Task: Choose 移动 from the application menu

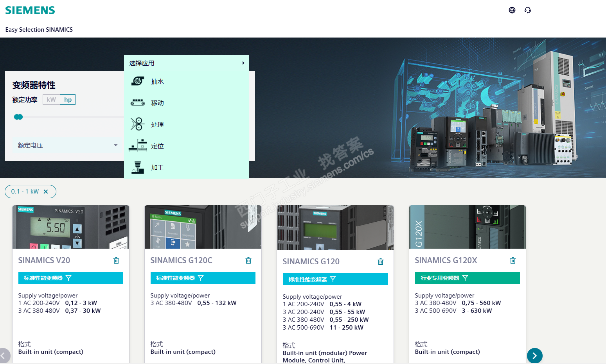Action: (x=187, y=103)
